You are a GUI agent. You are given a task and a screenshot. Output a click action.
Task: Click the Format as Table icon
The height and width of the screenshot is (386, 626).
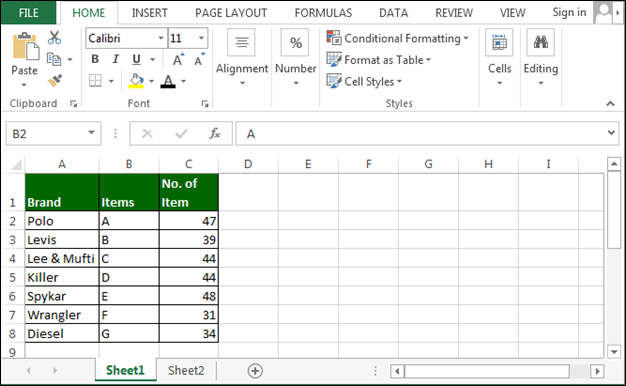click(x=334, y=59)
